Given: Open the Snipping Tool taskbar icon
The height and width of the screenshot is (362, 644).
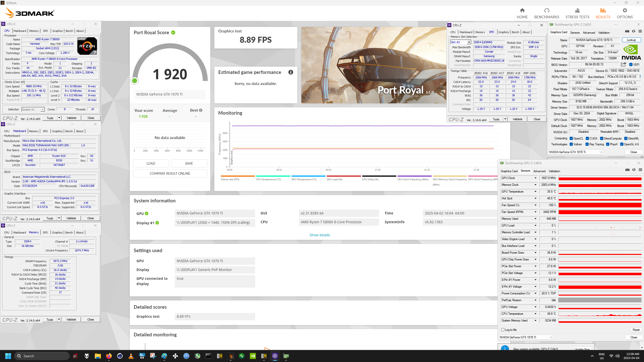Looking at the screenshot, I should [153, 356].
